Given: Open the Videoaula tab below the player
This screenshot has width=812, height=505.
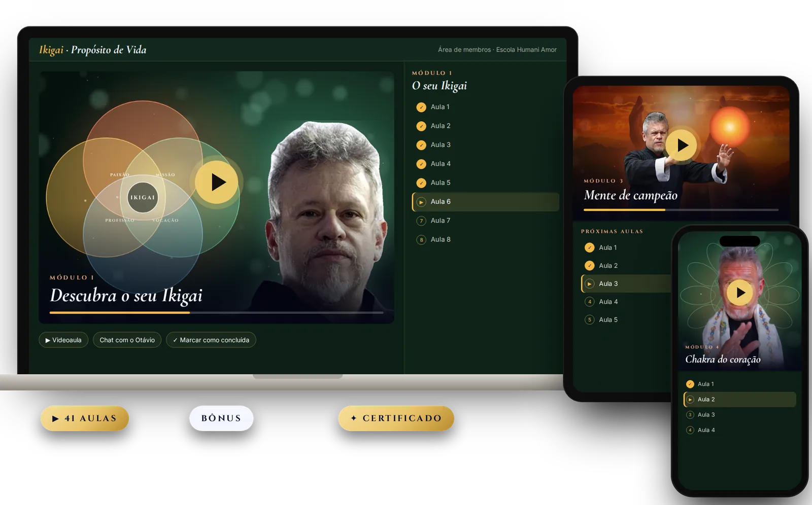Looking at the screenshot, I should 63,340.
